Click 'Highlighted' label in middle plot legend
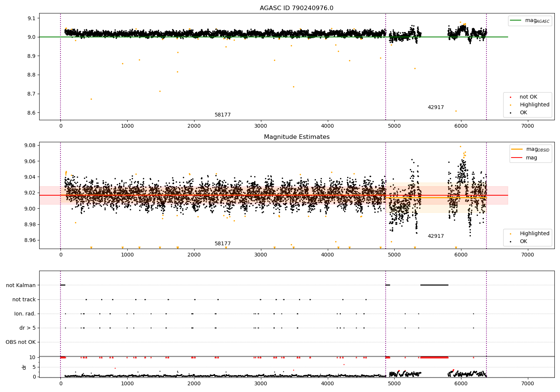This screenshot has width=560, height=392. tap(535, 234)
